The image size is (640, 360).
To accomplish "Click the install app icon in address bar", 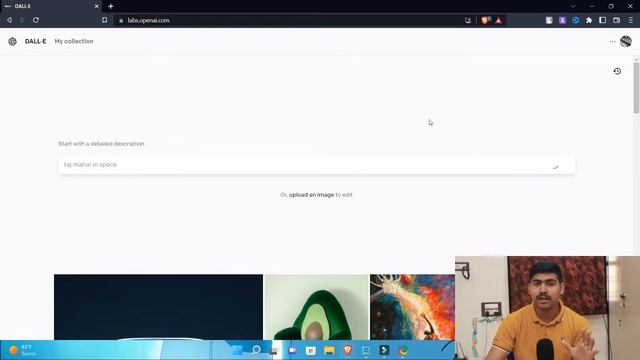I will [468, 20].
